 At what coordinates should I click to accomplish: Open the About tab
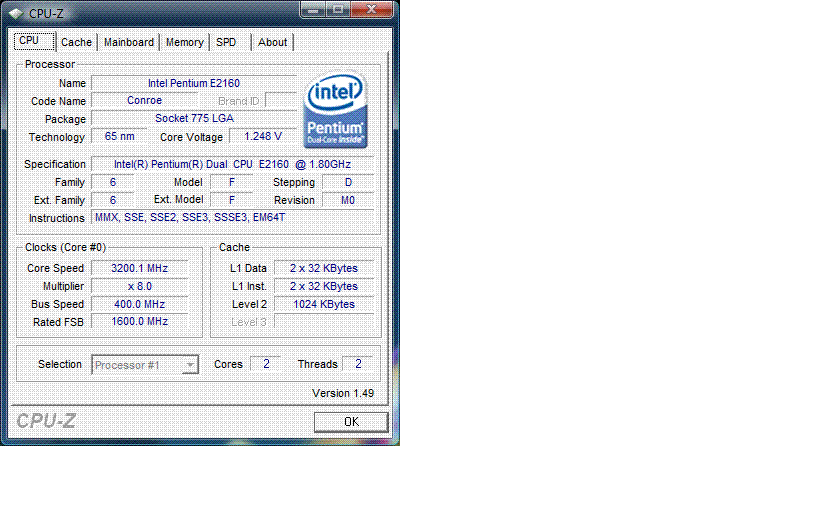[x=272, y=42]
